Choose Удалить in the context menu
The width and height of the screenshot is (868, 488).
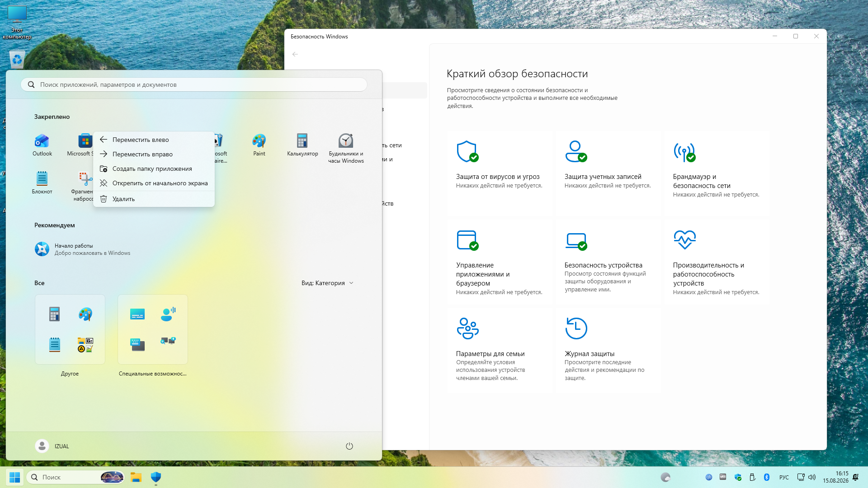click(154, 199)
